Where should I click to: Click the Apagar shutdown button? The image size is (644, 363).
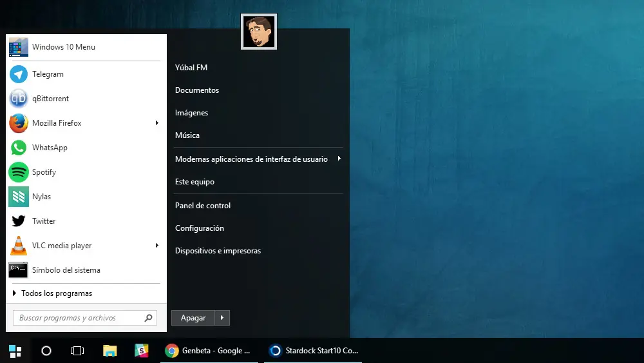pyautogui.click(x=193, y=318)
